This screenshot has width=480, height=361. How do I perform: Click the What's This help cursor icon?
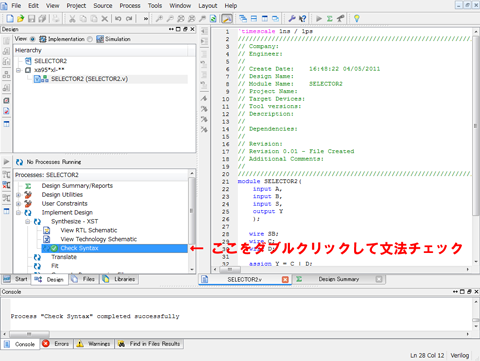pyautogui.click(x=303, y=19)
